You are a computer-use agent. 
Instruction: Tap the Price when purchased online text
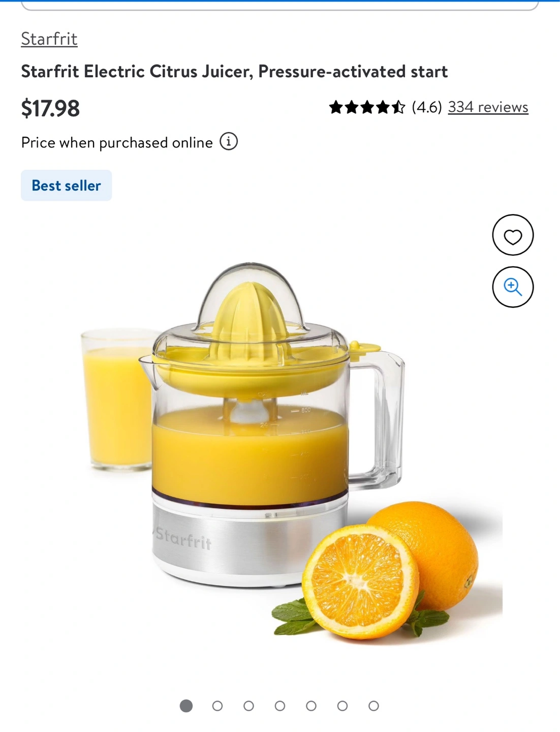tap(117, 143)
